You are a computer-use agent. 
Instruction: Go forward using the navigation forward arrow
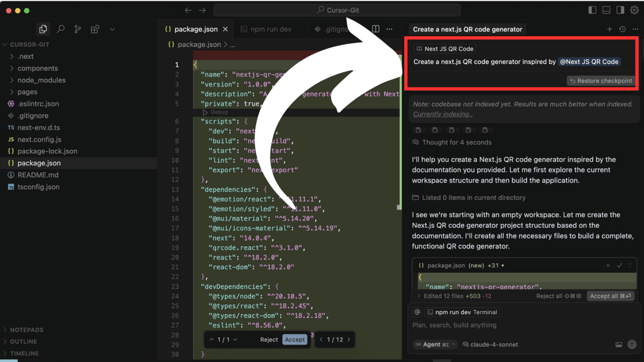point(202,10)
